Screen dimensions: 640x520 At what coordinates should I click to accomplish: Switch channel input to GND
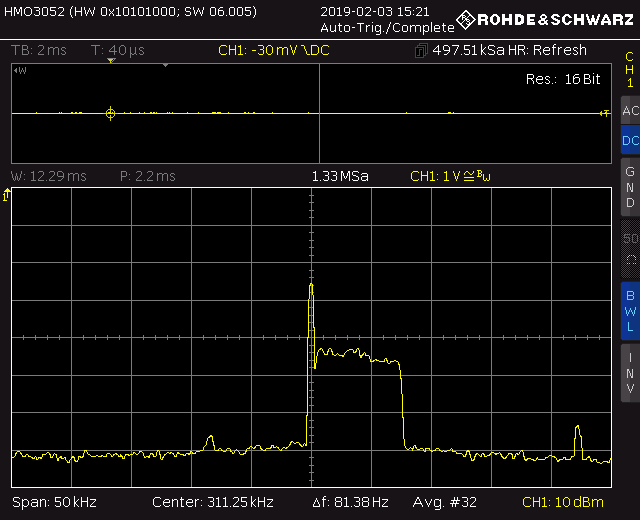629,187
